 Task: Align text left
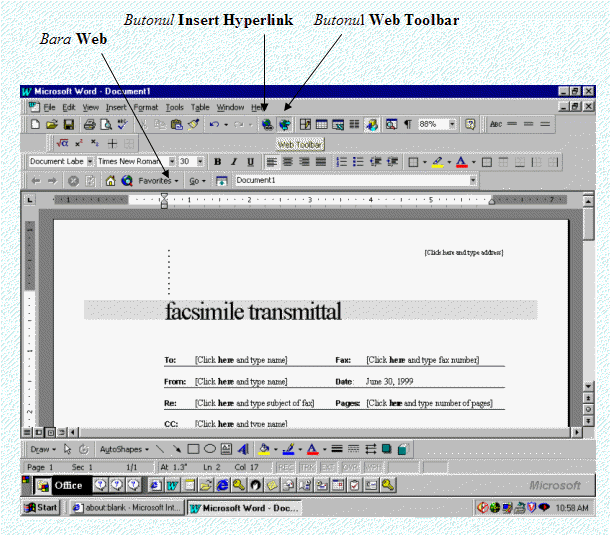272,162
